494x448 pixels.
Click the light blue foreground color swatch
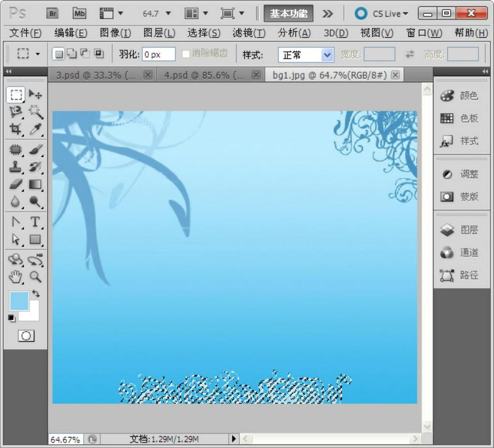[19, 301]
